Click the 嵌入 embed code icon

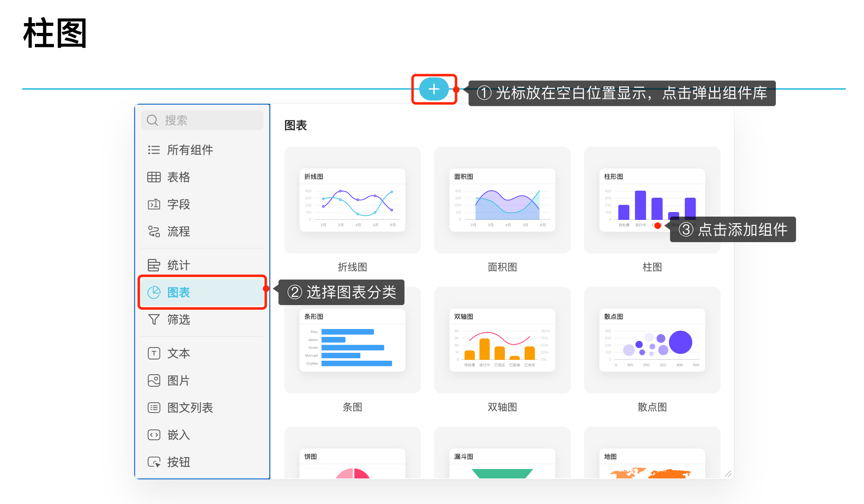(x=154, y=435)
